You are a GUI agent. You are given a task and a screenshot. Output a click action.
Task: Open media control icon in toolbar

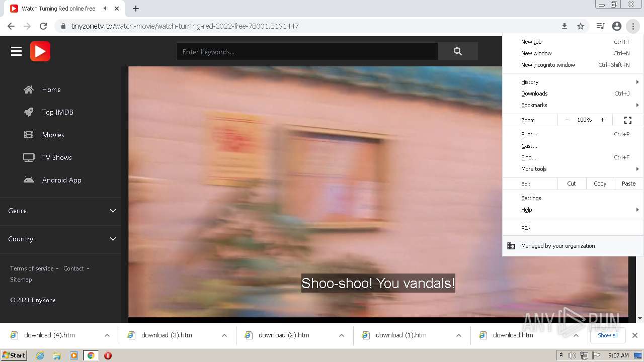point(600,26)
